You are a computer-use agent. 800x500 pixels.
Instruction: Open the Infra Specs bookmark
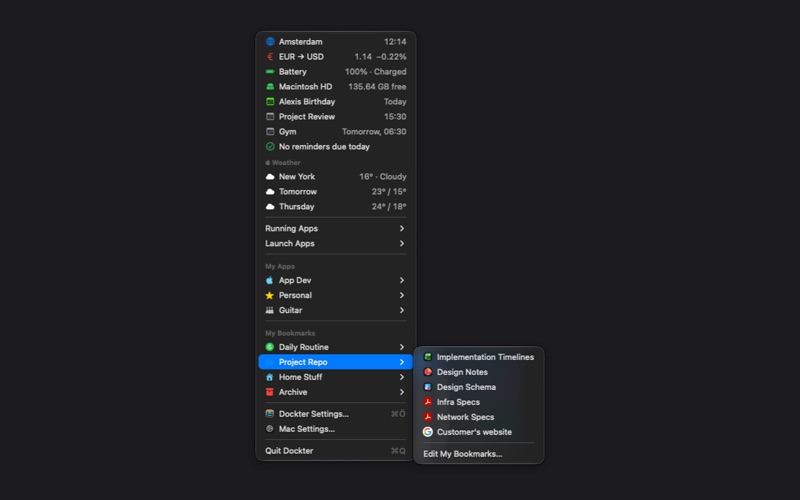click(479, 402)
